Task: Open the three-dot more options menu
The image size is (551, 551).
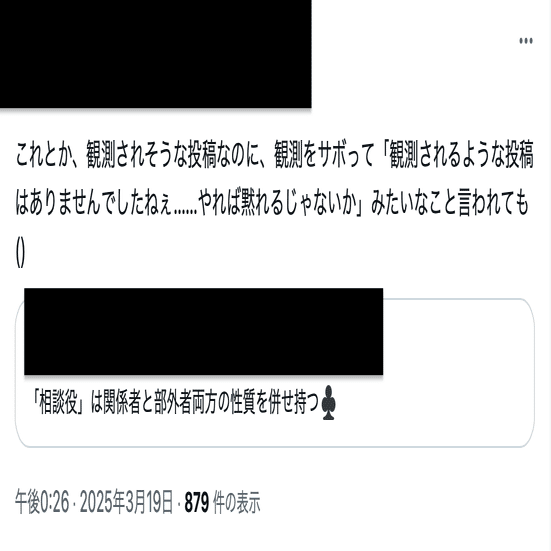Action: pyautogui.click(x=526, y=41)
